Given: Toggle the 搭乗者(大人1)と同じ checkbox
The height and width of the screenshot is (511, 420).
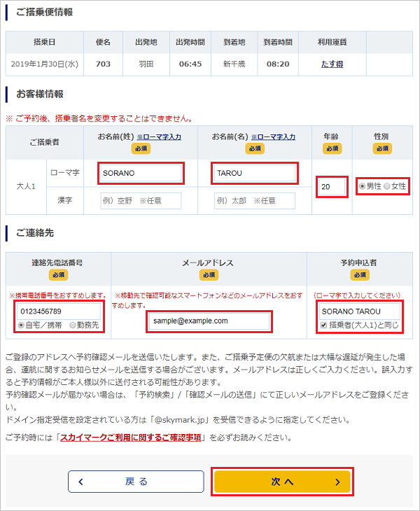Looking at the screenshot, I should click(322, 325).
